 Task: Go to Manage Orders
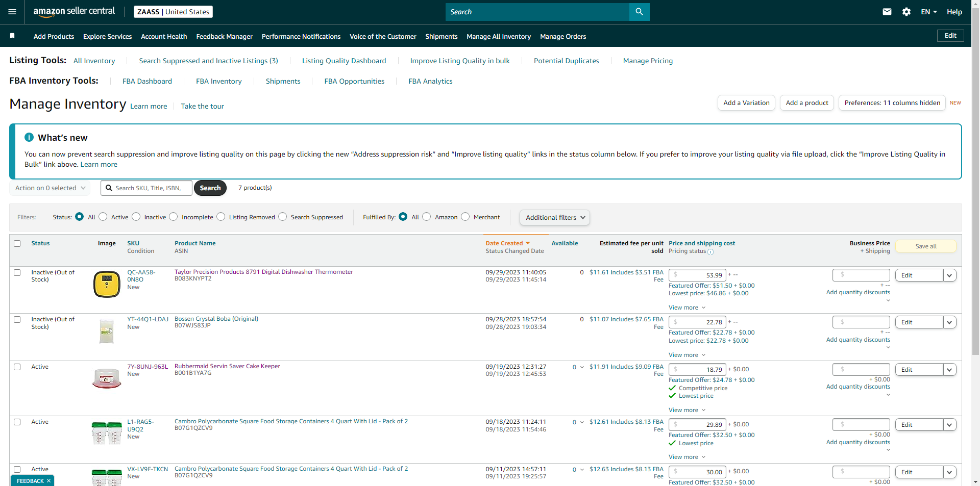(563, 36)
